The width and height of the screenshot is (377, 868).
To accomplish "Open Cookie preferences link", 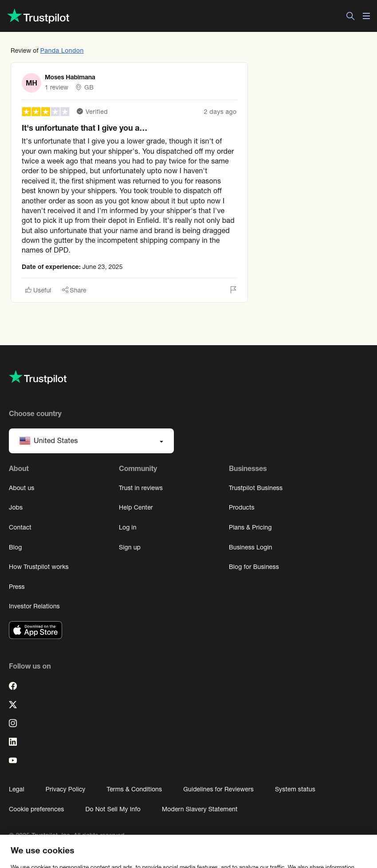I will (36, 809).
